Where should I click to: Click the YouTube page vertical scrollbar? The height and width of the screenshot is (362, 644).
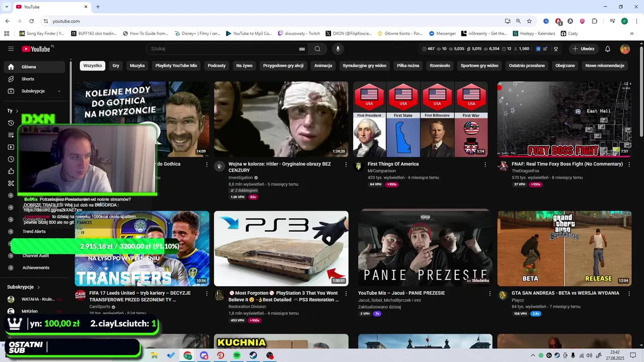641,90
